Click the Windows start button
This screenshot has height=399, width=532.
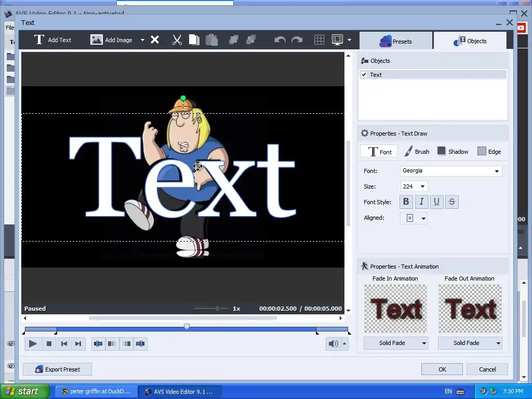pyautogui.click(x=24, y=391)
